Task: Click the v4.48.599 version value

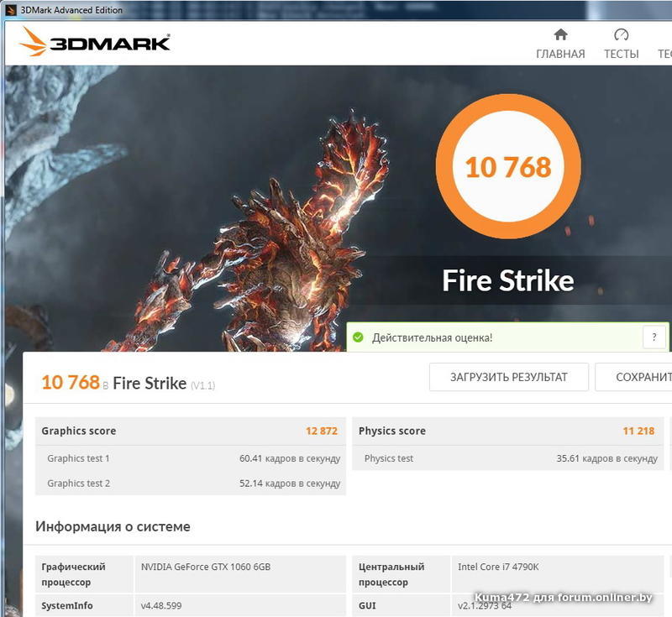Action: click(x=161, y=605)
